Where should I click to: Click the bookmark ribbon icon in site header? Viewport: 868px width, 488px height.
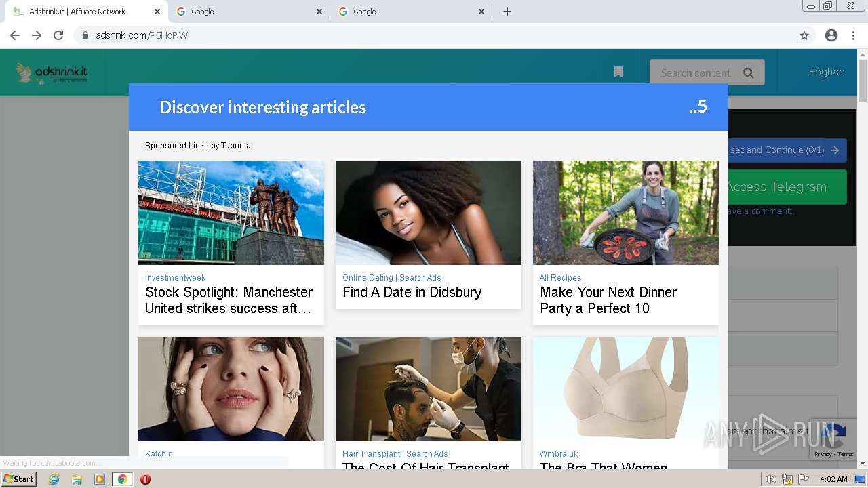click(x=618, y=72)
